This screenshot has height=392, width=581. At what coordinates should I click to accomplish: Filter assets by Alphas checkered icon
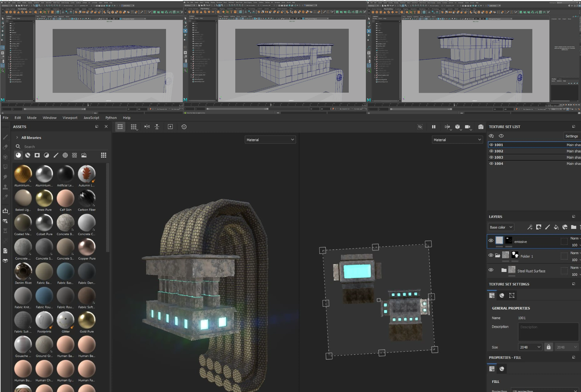coord(65,155)
